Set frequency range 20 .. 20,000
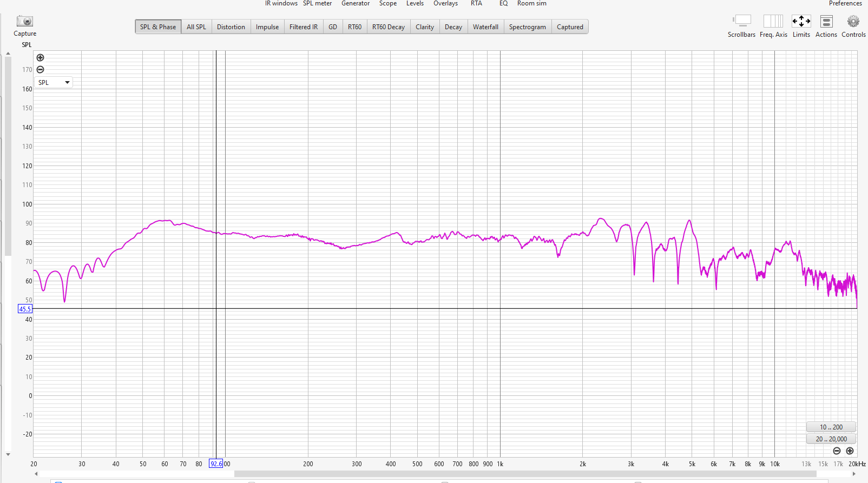The width and height of the screenshot is (868, 483). pyautogui.click(x=831, y=439)
